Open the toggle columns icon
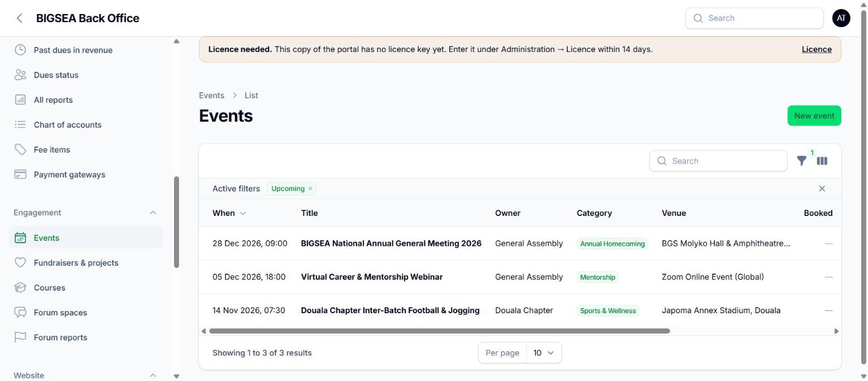 (822, 161)
